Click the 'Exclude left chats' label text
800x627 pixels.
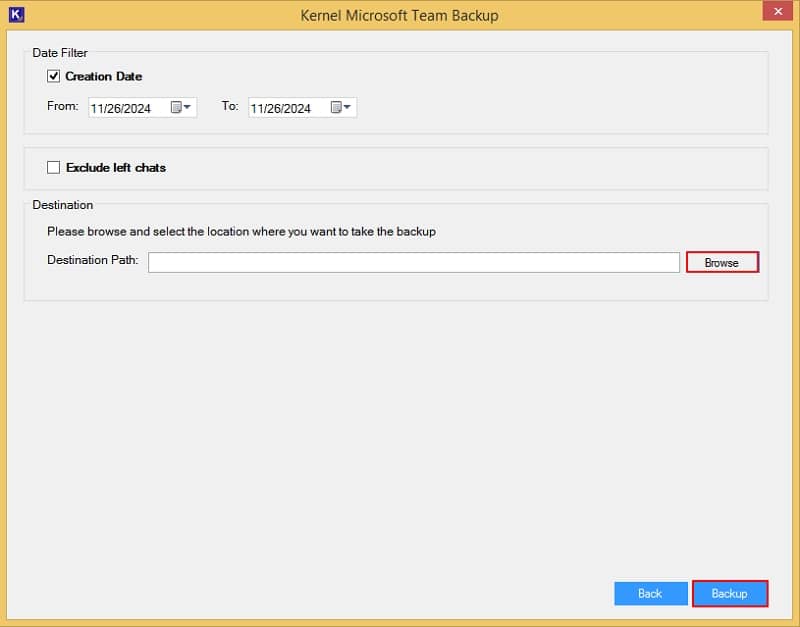tap(115, 168)
